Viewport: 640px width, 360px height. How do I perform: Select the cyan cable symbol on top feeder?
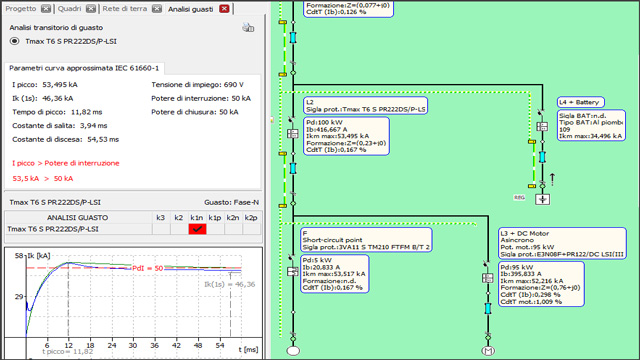pyautogui.click(x=293, y=38)
